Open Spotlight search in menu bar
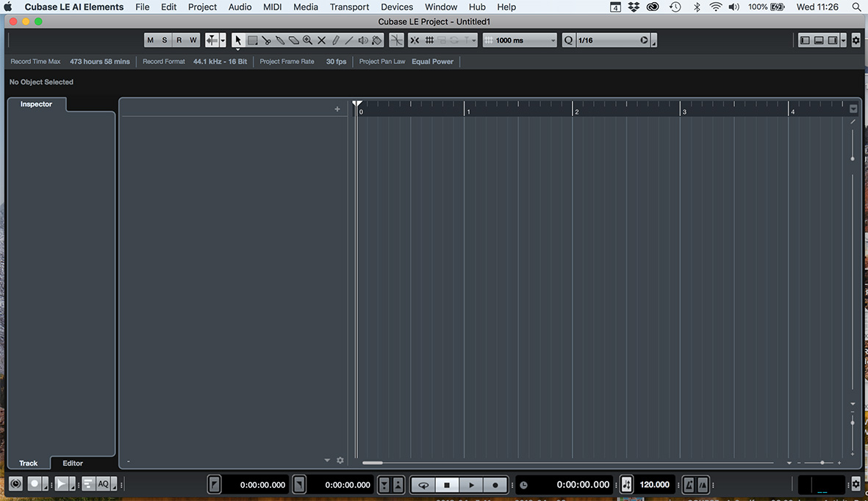Viewport: 868px width, 501px height. click(856, 7)
